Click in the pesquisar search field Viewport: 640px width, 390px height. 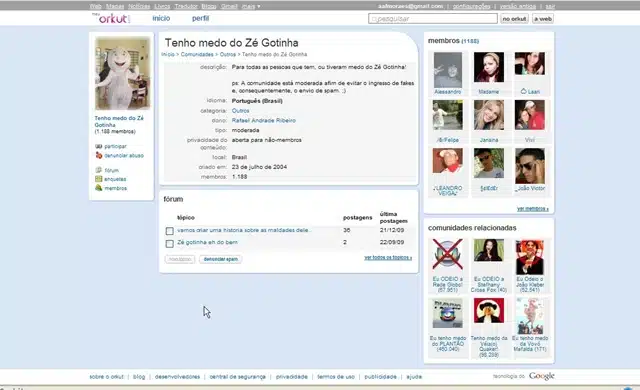point(433,19)
